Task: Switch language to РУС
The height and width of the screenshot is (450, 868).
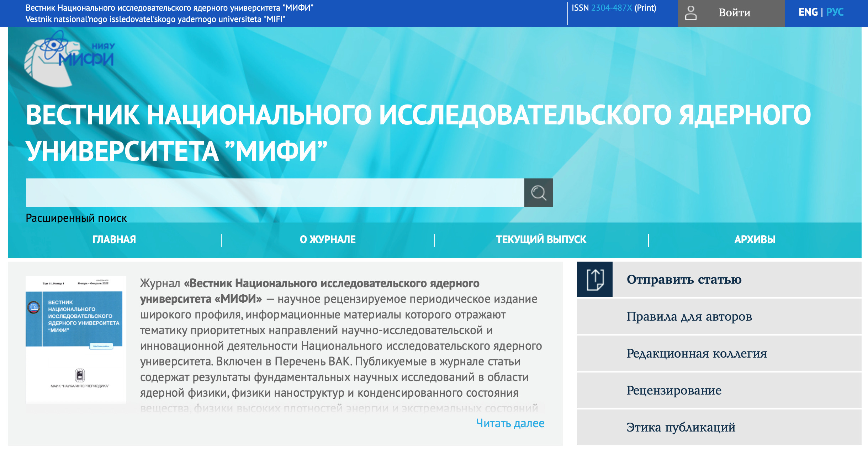Action: point(835,12)
